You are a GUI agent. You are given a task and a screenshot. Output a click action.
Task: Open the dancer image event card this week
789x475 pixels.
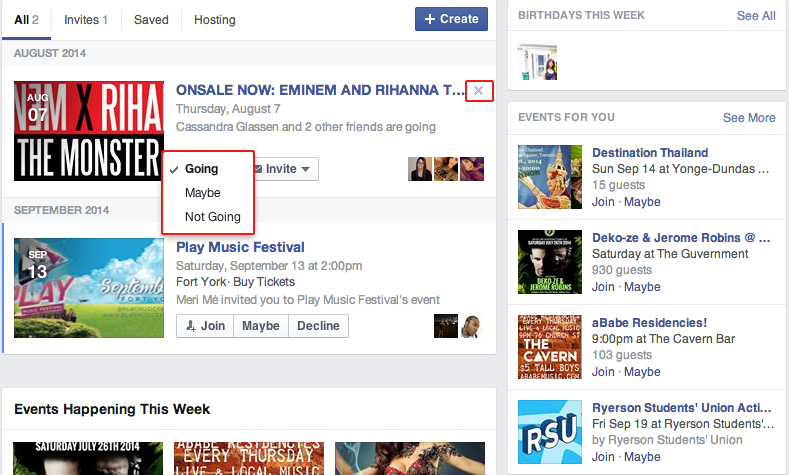(x=410, y=458)
